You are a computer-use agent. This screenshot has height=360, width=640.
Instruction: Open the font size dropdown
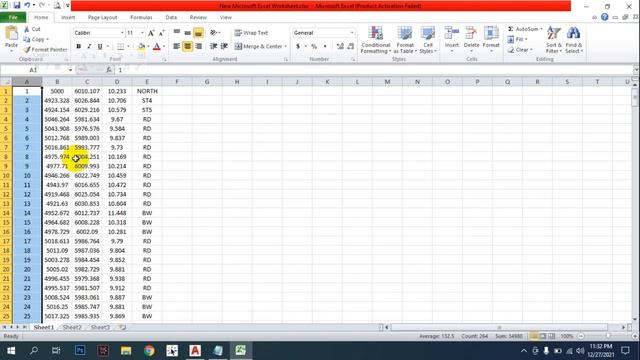(x=142, y=33)
